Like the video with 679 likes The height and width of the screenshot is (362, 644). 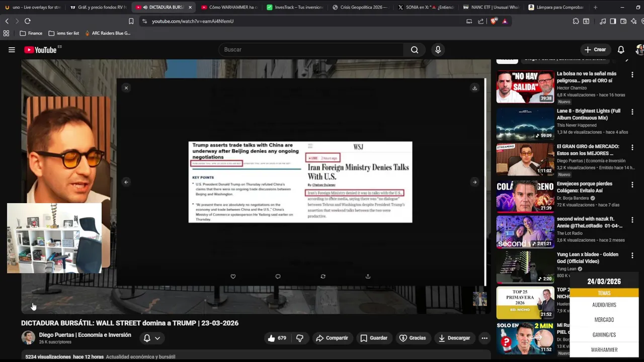pyautogui.click(x=277, y=338)
